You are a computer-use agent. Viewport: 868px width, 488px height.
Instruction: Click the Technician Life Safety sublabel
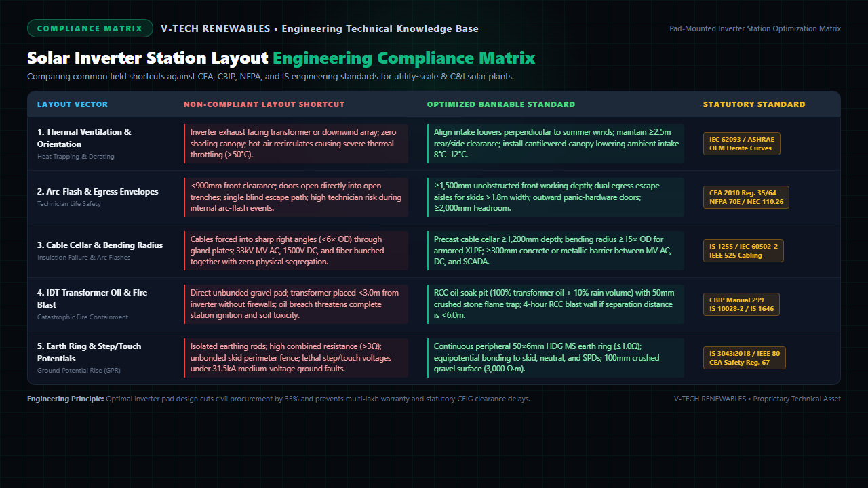[69, 204]
